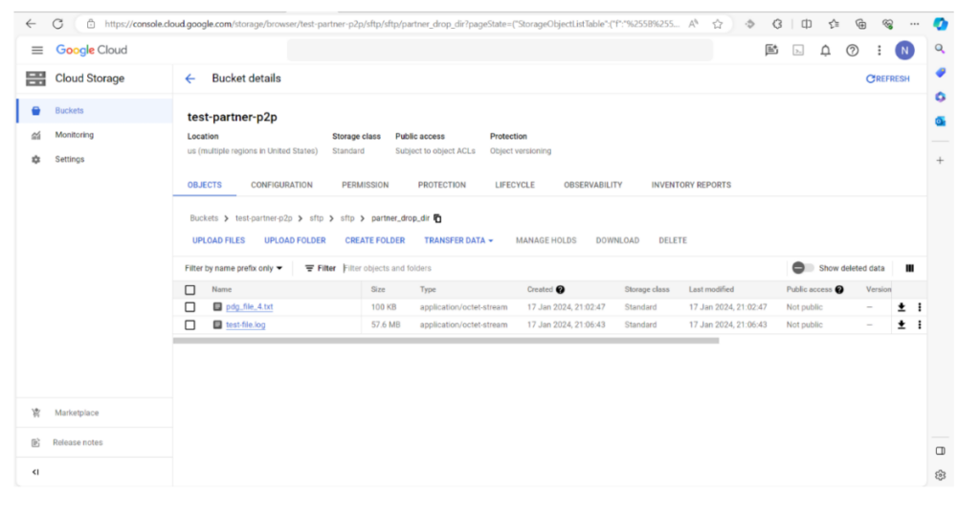Viewport: 980px width, 516px height.
Task: Open the Google Cloud hamburger navigation menu
Action: click(x=37, y=50)
